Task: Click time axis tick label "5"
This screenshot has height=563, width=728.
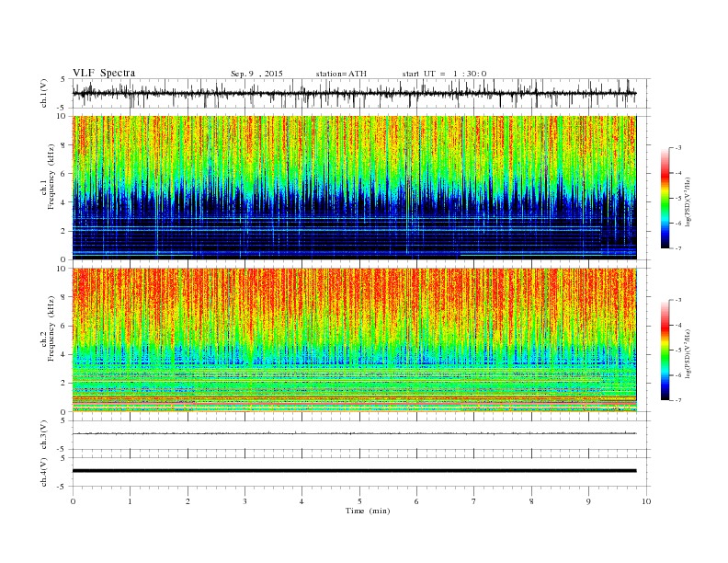Action: click(x=359, y=501)
